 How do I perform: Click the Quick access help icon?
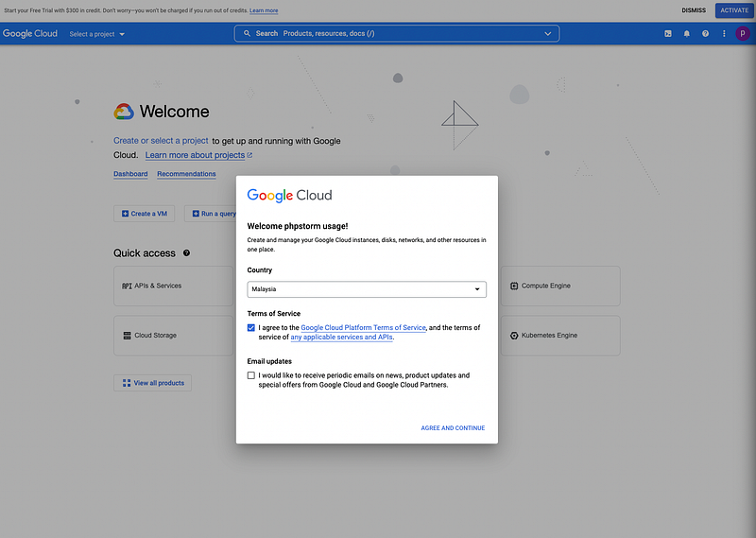pyautogui.click(x=186, y=252)
